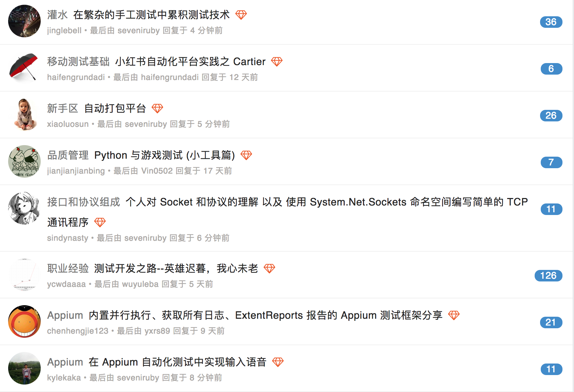Select the 职业经验 category label
This screenshot has height=392, width=574.
click(x=68, y=269)
